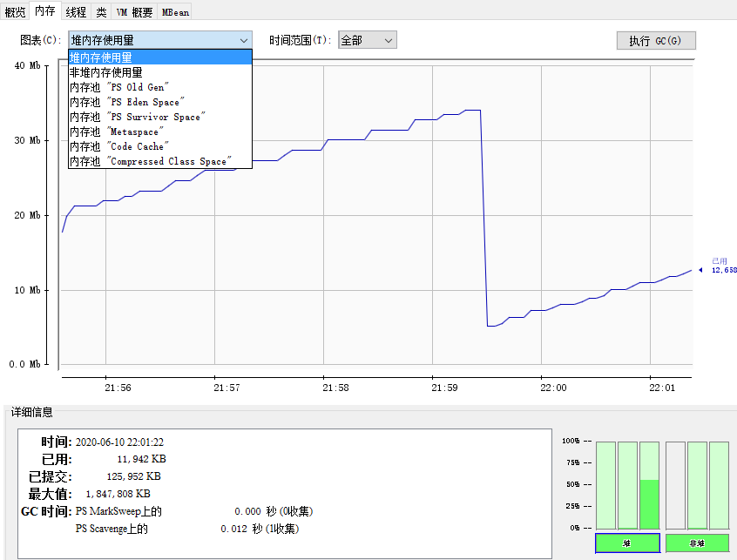Screen dimensions: 737x560
Task: Collapse the 图表 chart dropdown
Action: [159, 40]
